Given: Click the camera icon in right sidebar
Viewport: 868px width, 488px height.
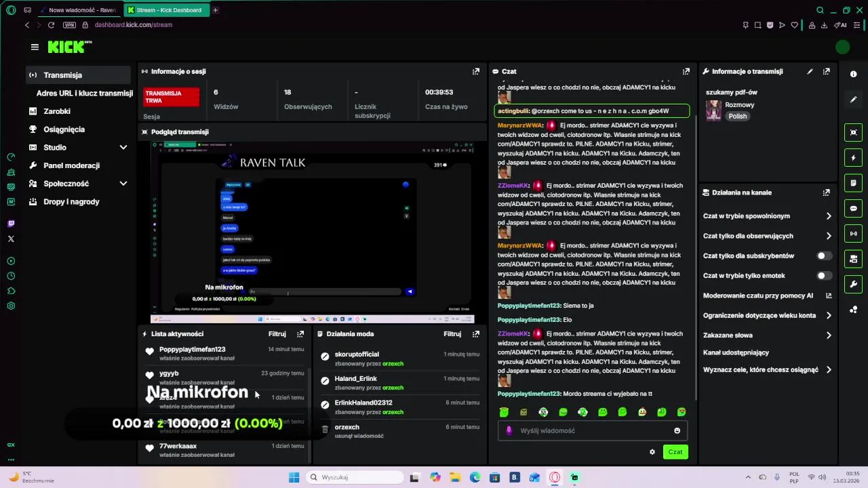Looking at the screenshot, I should click(853, 132).
